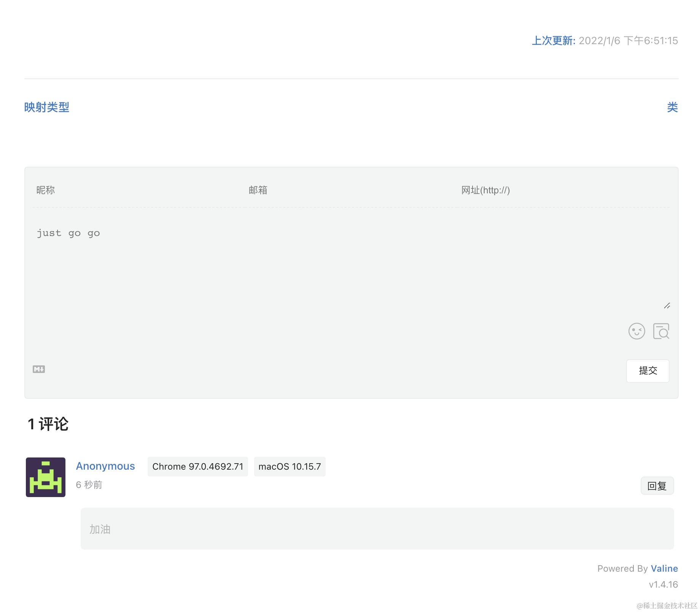The height and width of the screenshot is (612, 700).
Task: Click the Anonymous pixel avatar
Action: point(46,477)
